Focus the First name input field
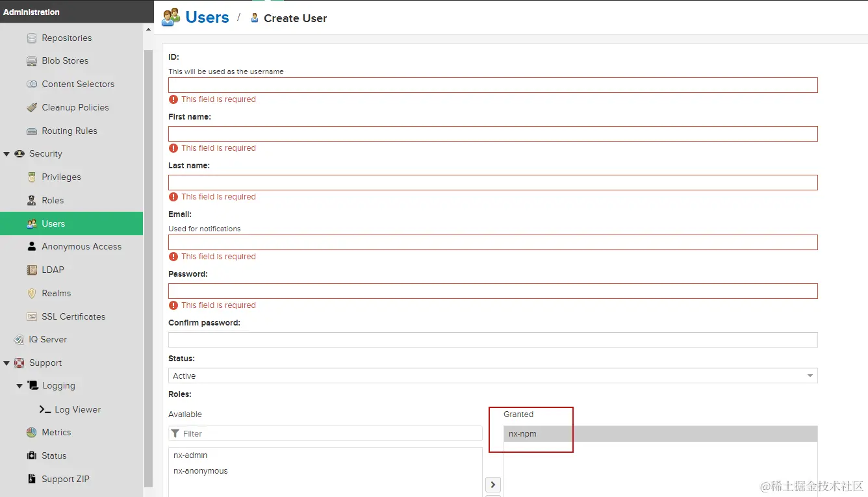This screenshot has height=497, width=868. click(x=492, y=134)
